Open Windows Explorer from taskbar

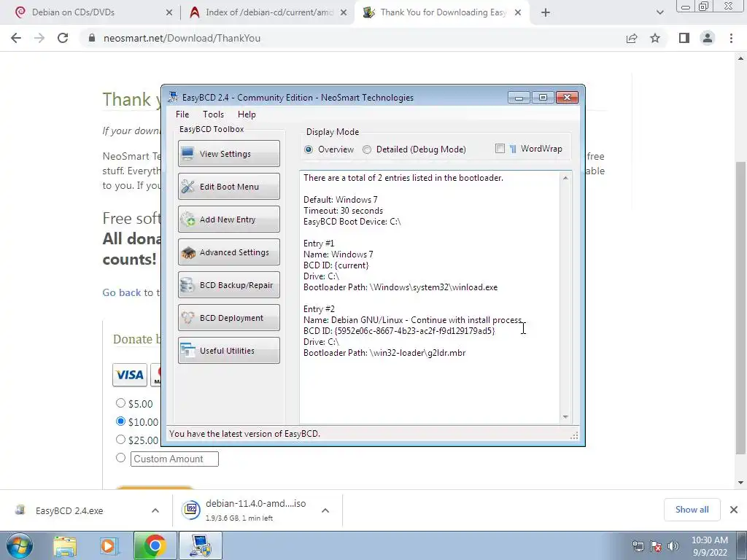(65, 545)
